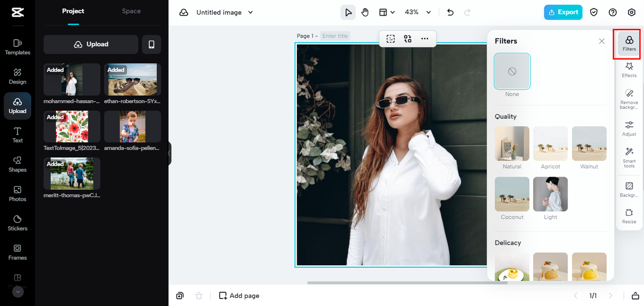Click the Upload button

(91, 44)
